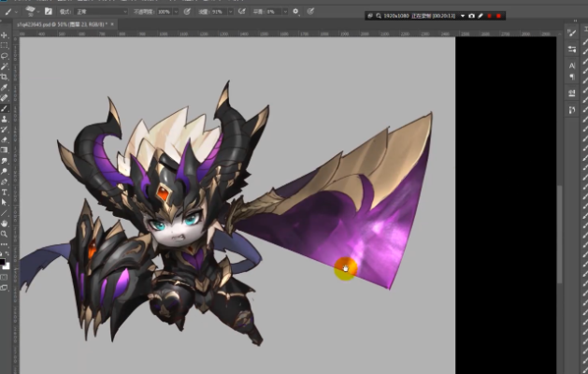
Task: Select the Crop tool
Action: coord(4,77)
